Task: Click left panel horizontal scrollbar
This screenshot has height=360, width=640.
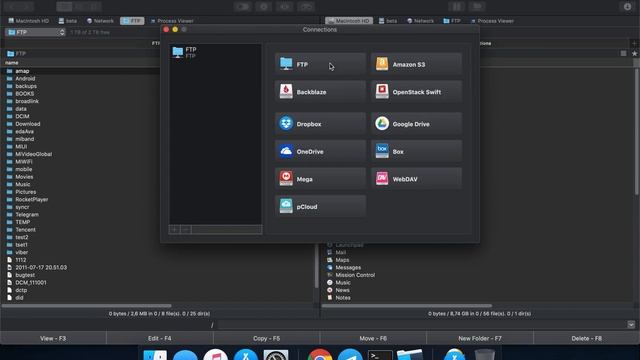Action: (87, 306)
